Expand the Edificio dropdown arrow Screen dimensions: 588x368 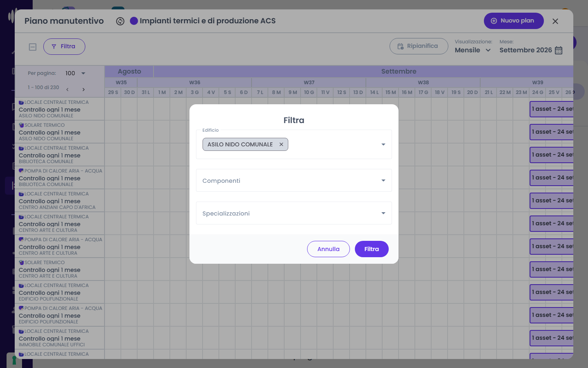pyautogui.click(x=383, y=144)
